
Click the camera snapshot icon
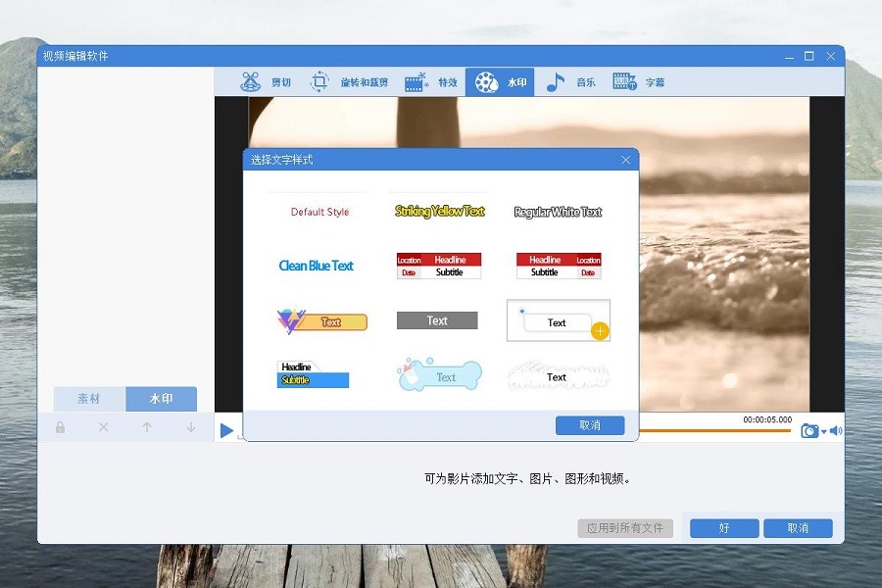(x=808, y=431)
